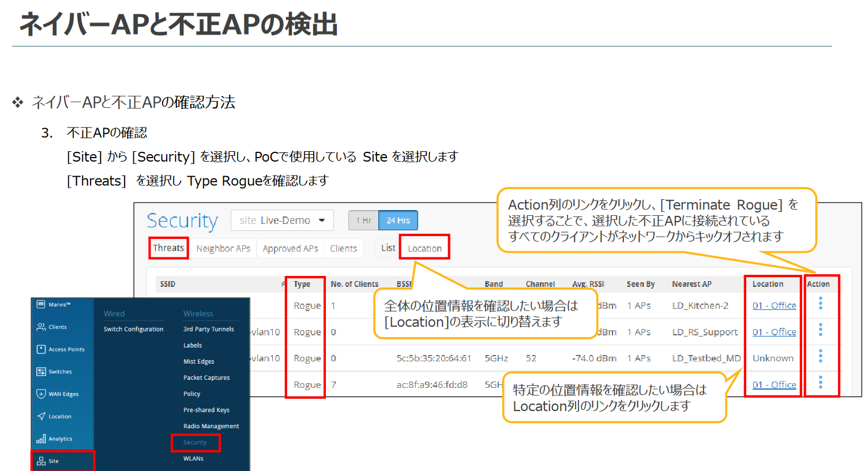The height and width of the screenshot is (471, 868).
Task: Select the Site icon in sidebar
Action: click(x=41, y=461)
